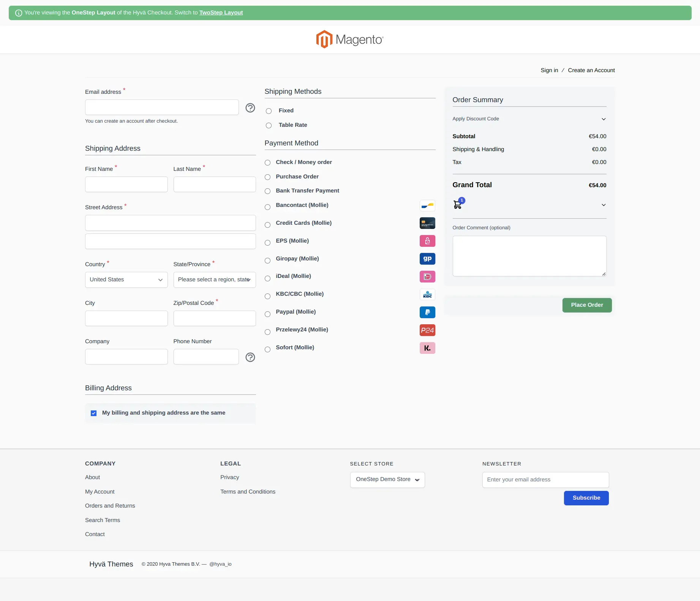
Task: Navigate to Terms and Conditions
Action: tap(248, 491)
